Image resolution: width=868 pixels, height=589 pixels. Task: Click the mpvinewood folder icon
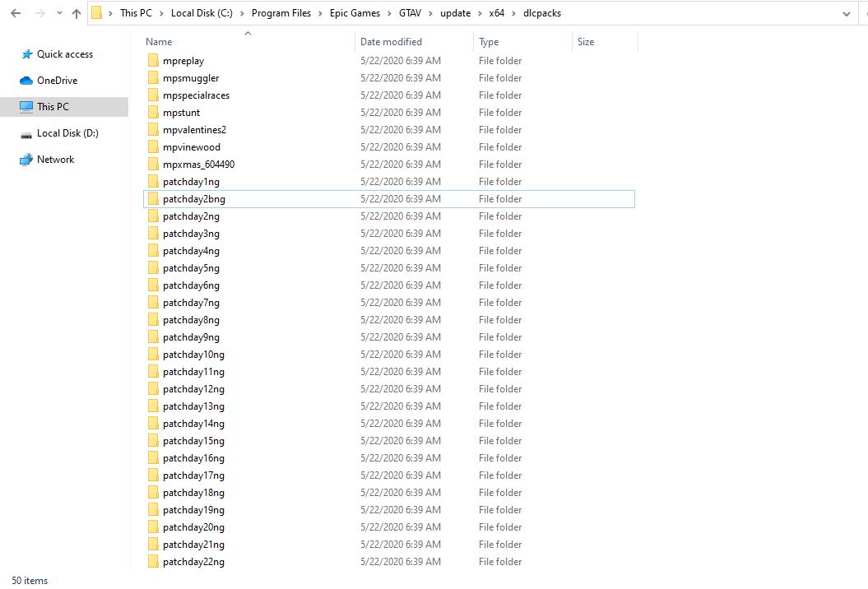pos(153,146)
